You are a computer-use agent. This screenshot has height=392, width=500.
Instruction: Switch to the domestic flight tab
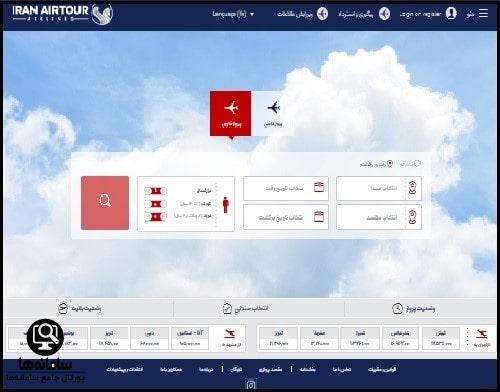tap(273, 113)
